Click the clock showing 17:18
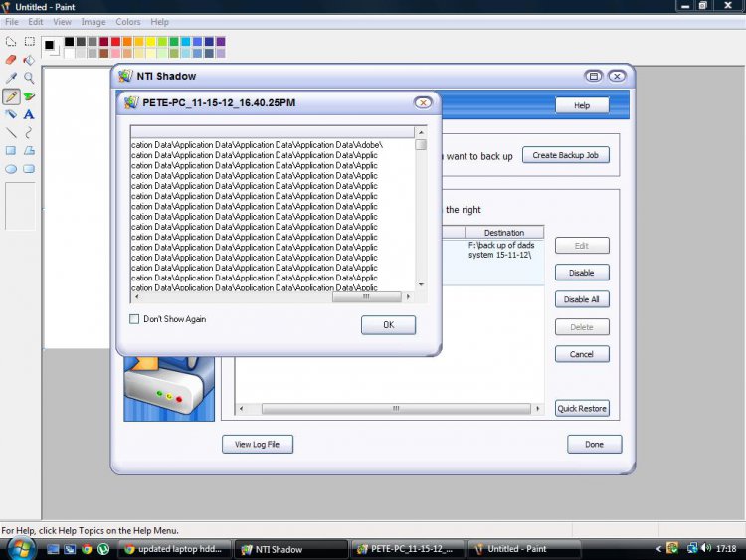 (726, 549)
